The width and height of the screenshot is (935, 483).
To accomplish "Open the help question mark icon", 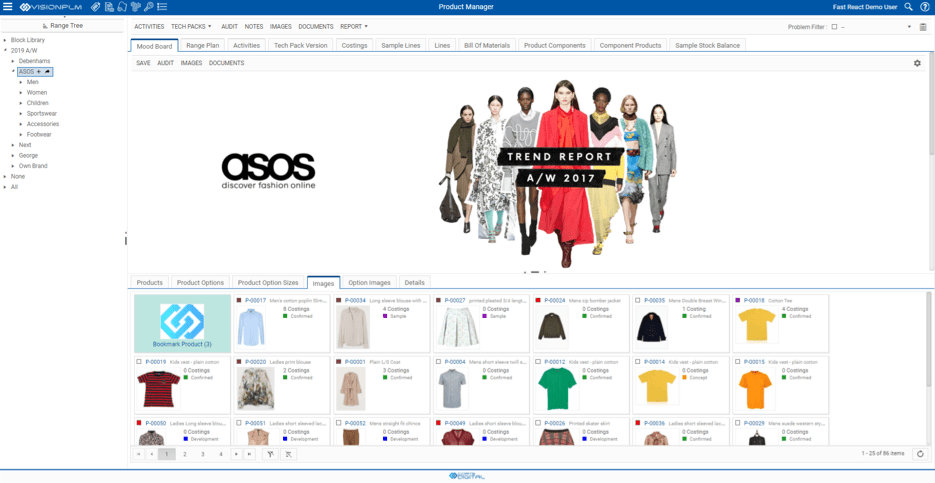I will click(x=925, y=7).
